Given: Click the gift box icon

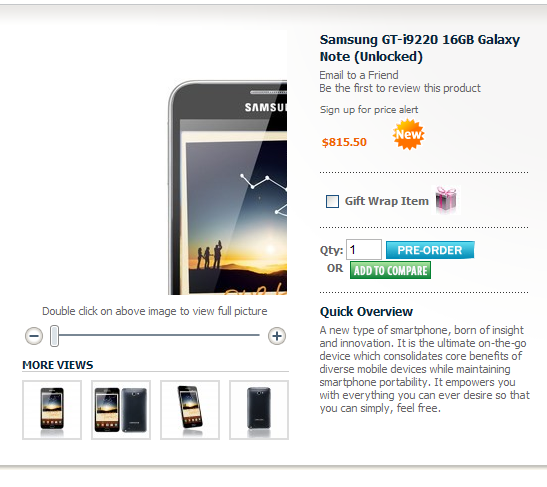Looking at the screenshot, I should coord(446,200).
